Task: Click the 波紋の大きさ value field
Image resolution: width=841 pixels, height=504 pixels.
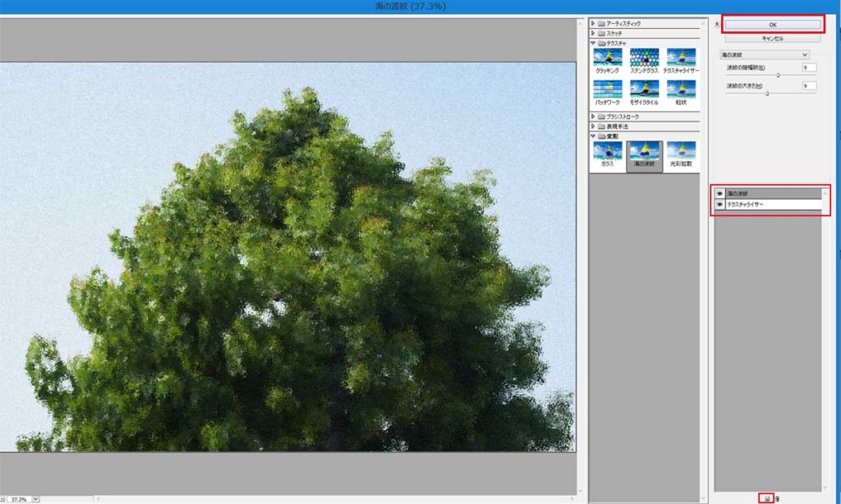Action: tap(810, 85)
